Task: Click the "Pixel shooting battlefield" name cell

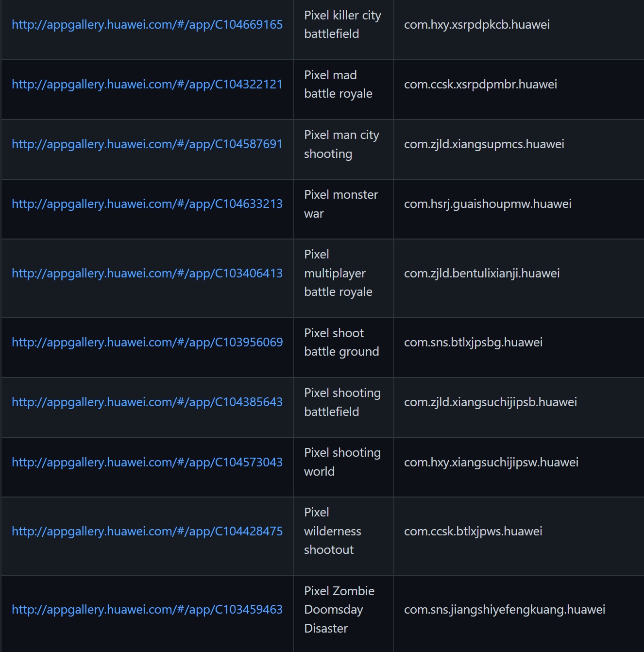Action: point(342,402)
